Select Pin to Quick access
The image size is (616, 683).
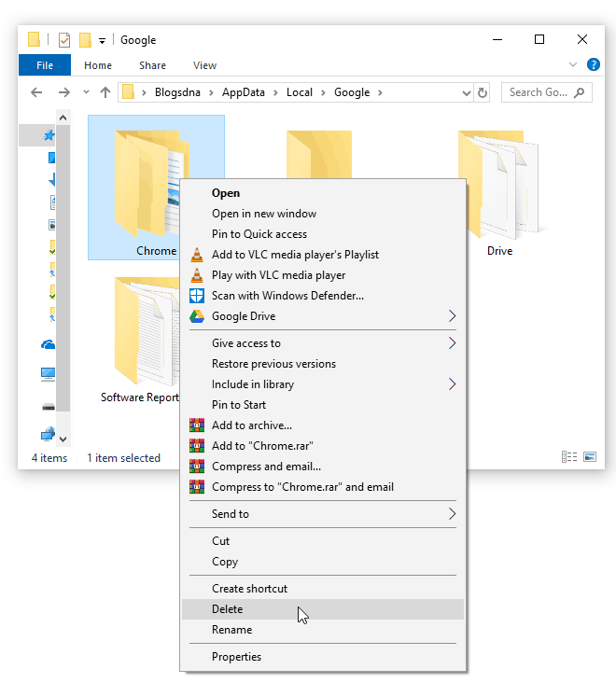[x=323, y=234]
